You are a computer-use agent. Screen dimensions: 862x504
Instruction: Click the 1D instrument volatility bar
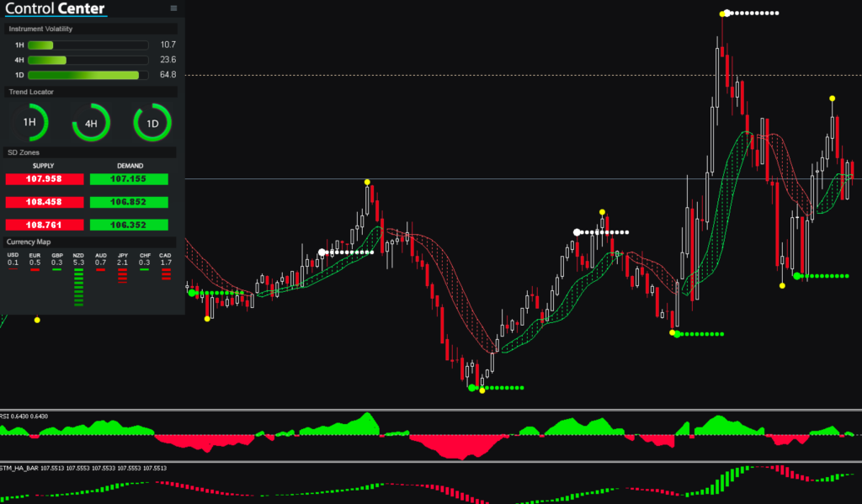[x=88, y=75]
